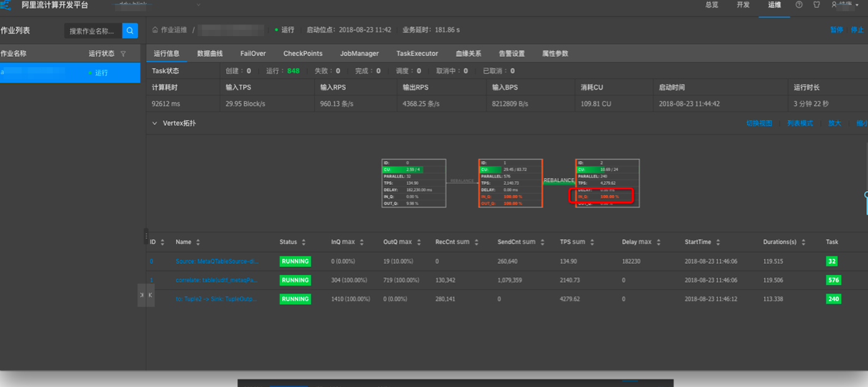Expand the project selector dropdown in header
The width and height of the screenshot is (868, 387).
tap(198, 5)
